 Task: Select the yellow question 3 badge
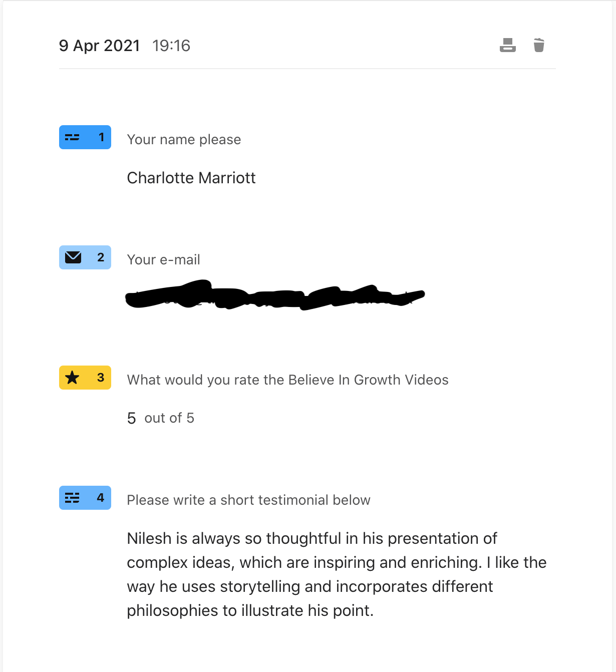[85, 378]
